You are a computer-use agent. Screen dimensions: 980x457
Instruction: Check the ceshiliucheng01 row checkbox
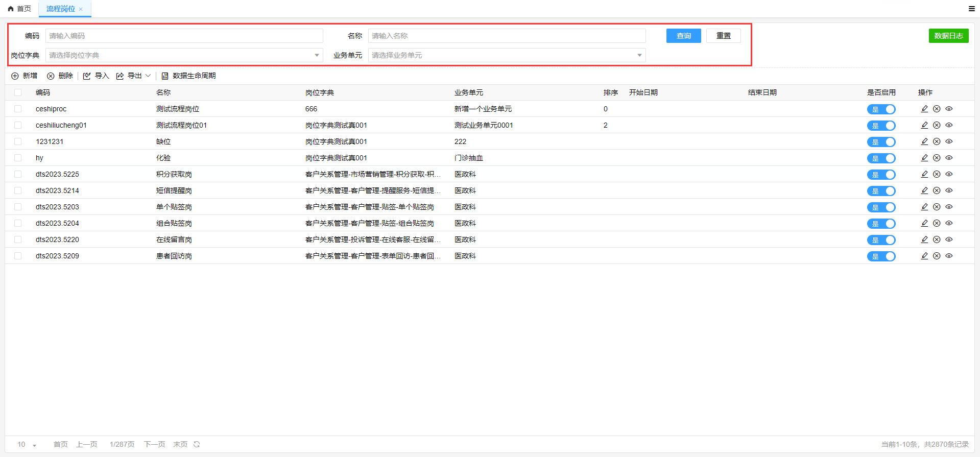pos(18,125)
